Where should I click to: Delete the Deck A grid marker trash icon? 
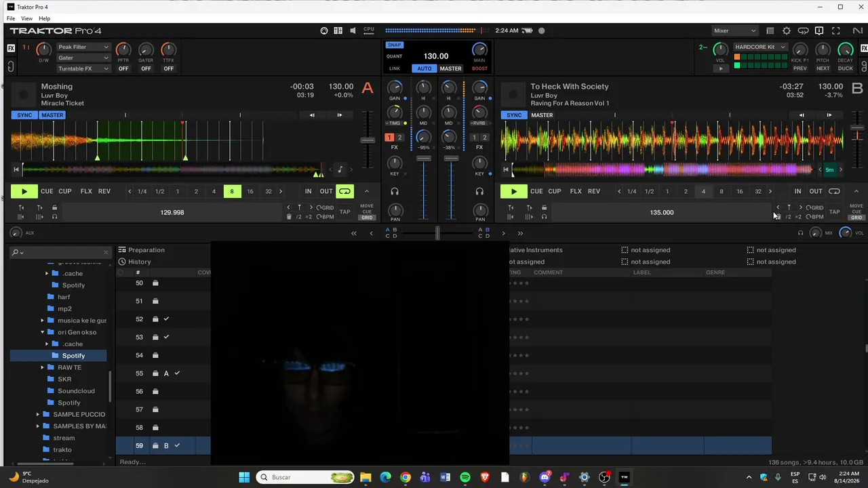point(289,217)
